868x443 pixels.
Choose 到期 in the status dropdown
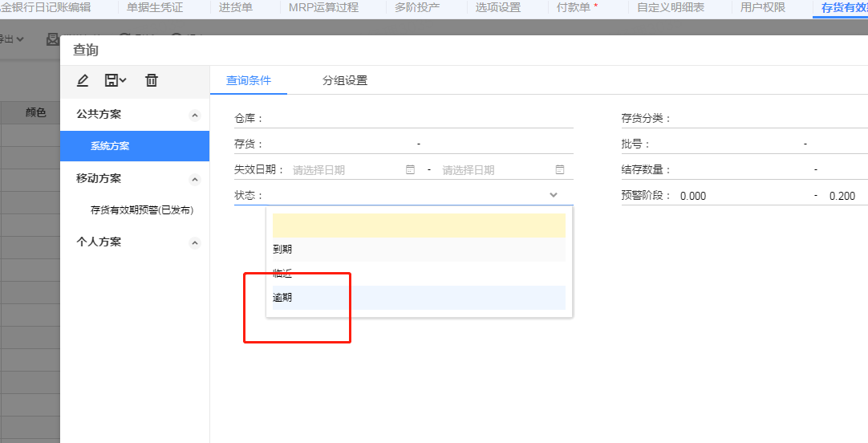click(419, 249)
